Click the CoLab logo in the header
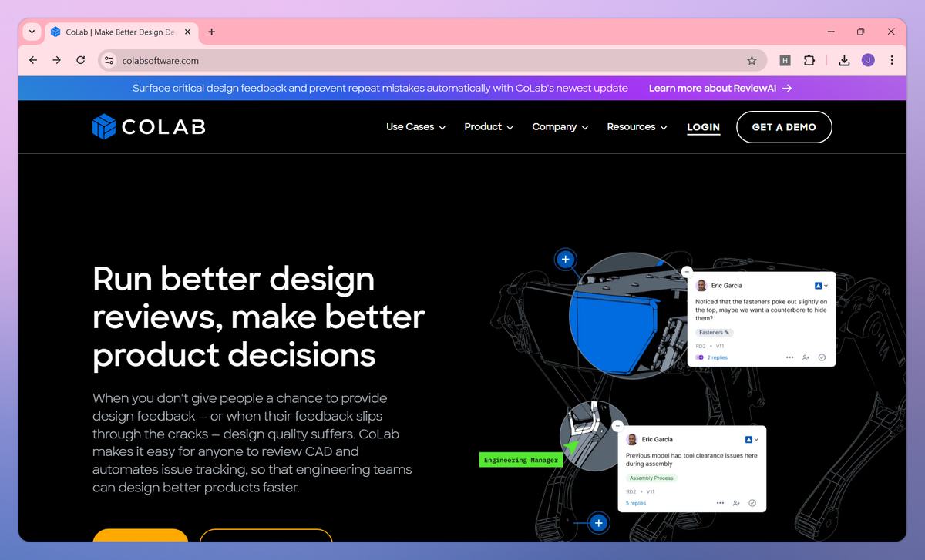This screenshot has height=560, width=925. click(x=149, y=127)
